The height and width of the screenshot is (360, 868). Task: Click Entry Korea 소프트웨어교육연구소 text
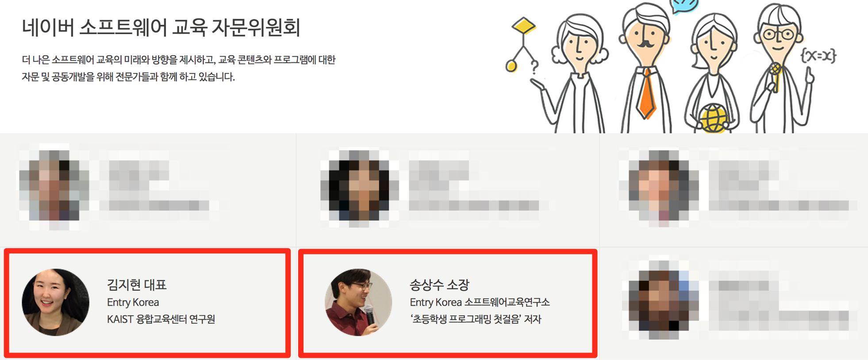click(480, 303)
